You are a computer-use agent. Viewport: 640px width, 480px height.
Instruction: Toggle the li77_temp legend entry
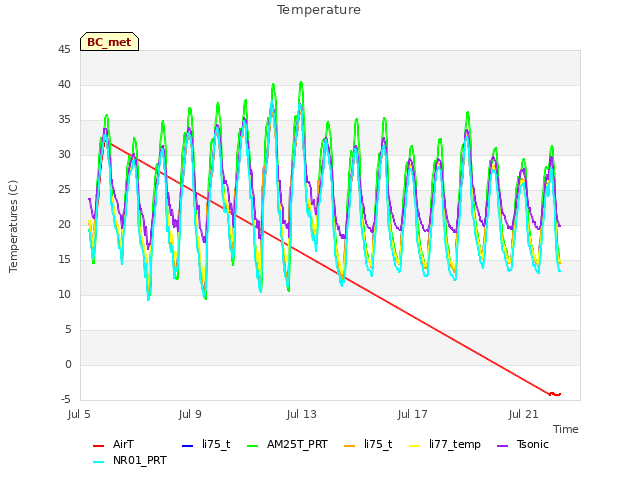click(445, 444)
